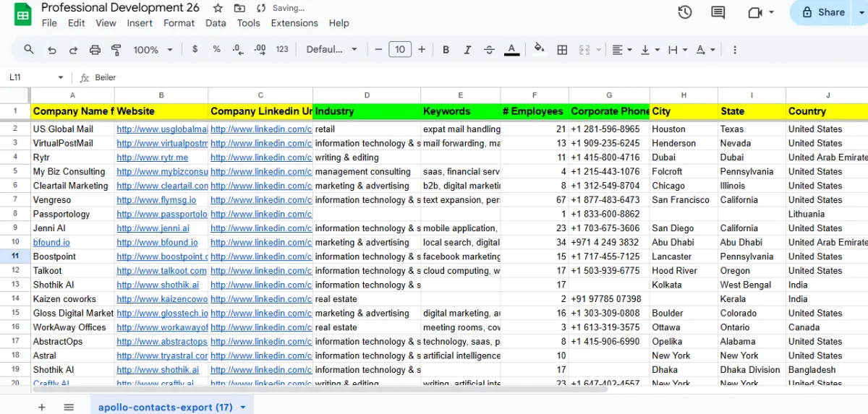Star the Professional Development 26 document
The height and width of the screenshot is (414, 868).
[x=218, y=9]
